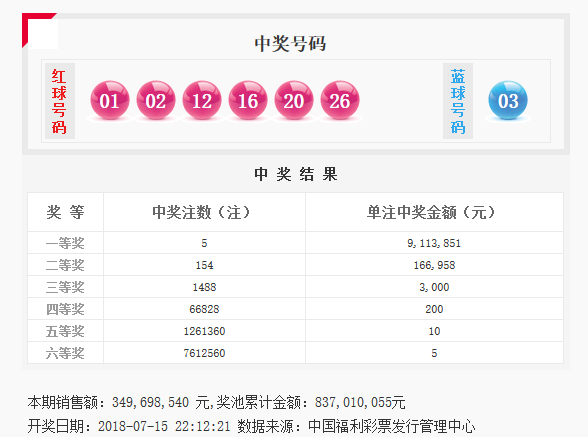The width and height of the screenshot is (588, 437).
Task: Click the red ball numbered 20
Action: tap(294, 100)
